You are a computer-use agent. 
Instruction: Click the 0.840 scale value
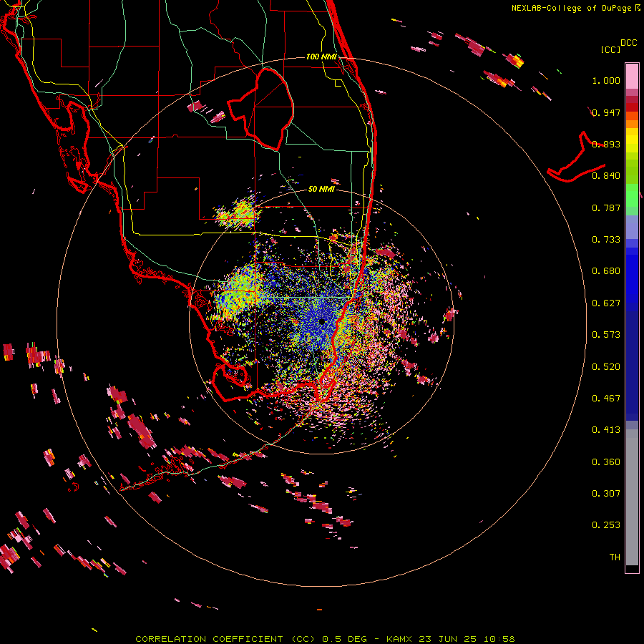[x=606, y=176]
